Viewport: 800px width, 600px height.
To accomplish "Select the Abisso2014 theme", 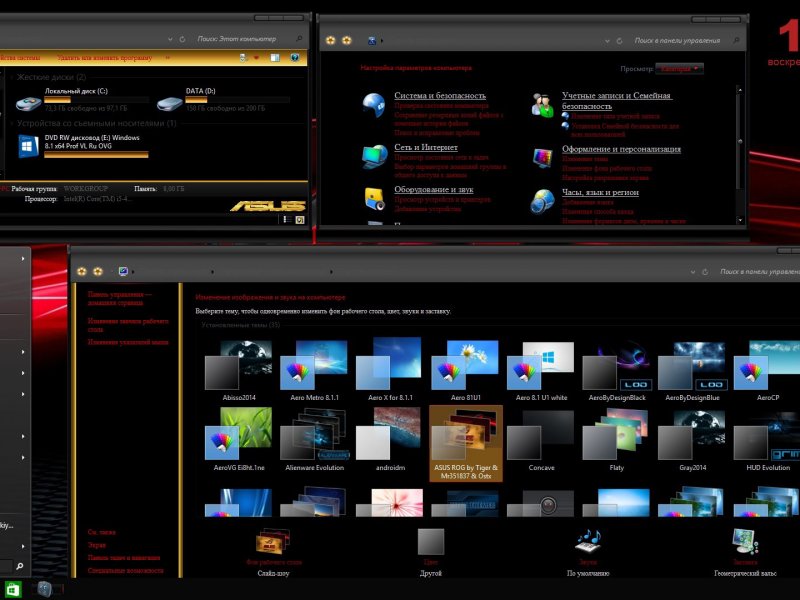I will [239, 371].
